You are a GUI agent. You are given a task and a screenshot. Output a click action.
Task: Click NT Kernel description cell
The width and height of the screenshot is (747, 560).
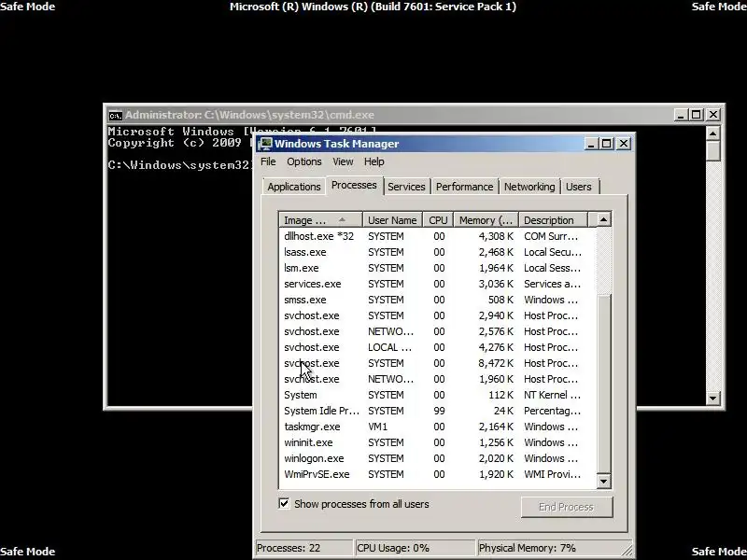(552, 395)
